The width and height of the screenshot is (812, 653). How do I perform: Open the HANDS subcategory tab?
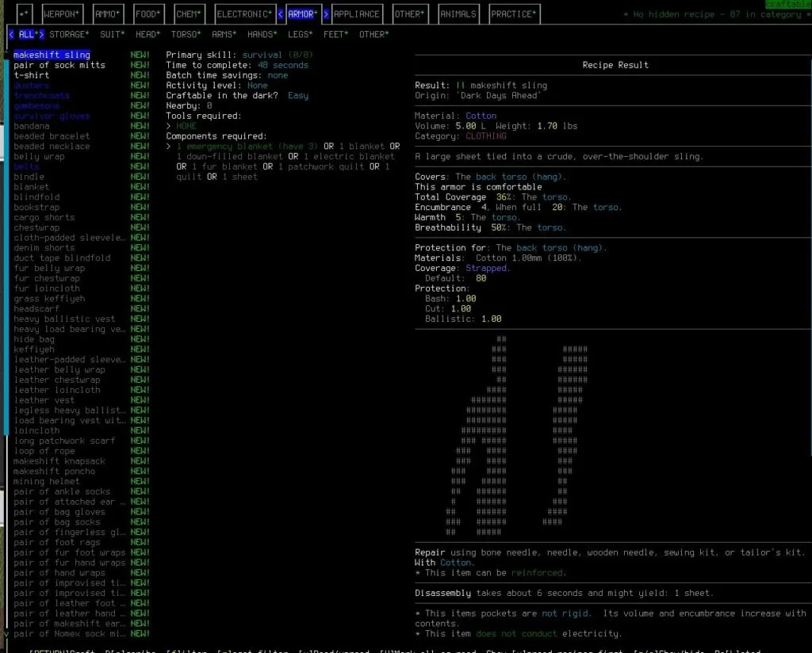point(262,34)
